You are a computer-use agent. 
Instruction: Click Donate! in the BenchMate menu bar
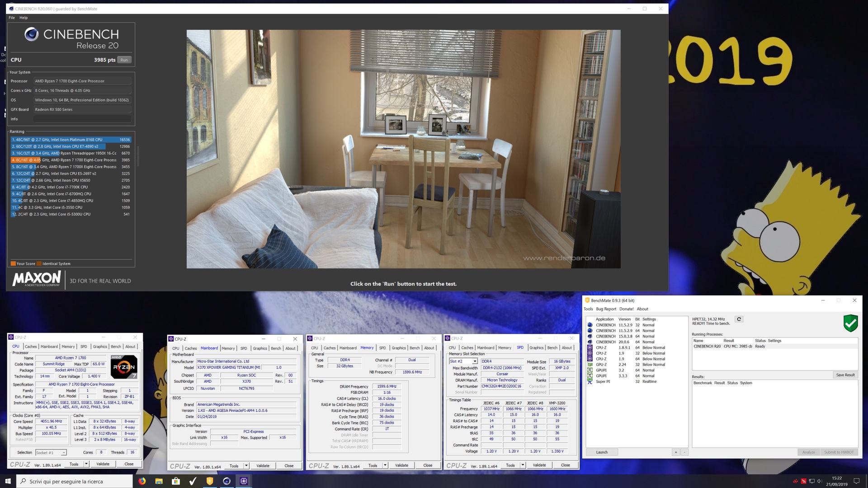click(627, 309)
